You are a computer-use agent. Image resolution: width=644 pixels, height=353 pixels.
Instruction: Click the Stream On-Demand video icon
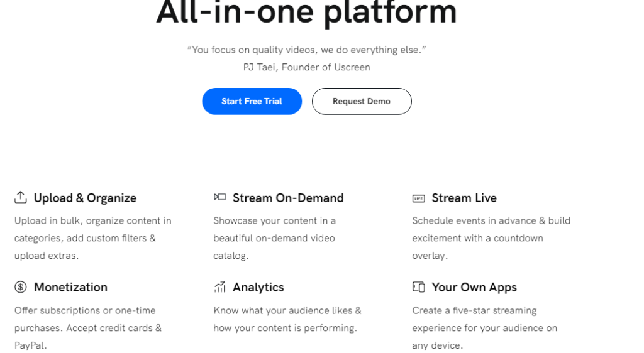point(219,197)
